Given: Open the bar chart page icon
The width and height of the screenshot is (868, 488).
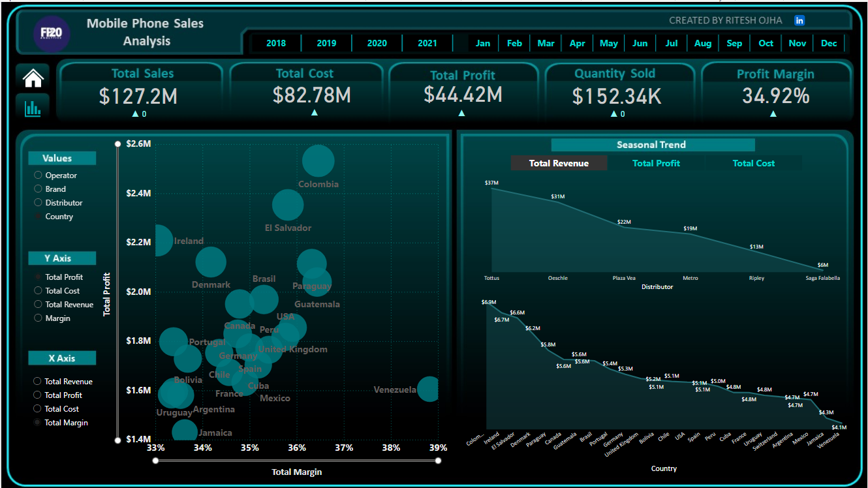Looking at the screenshot, I should 33,108.
